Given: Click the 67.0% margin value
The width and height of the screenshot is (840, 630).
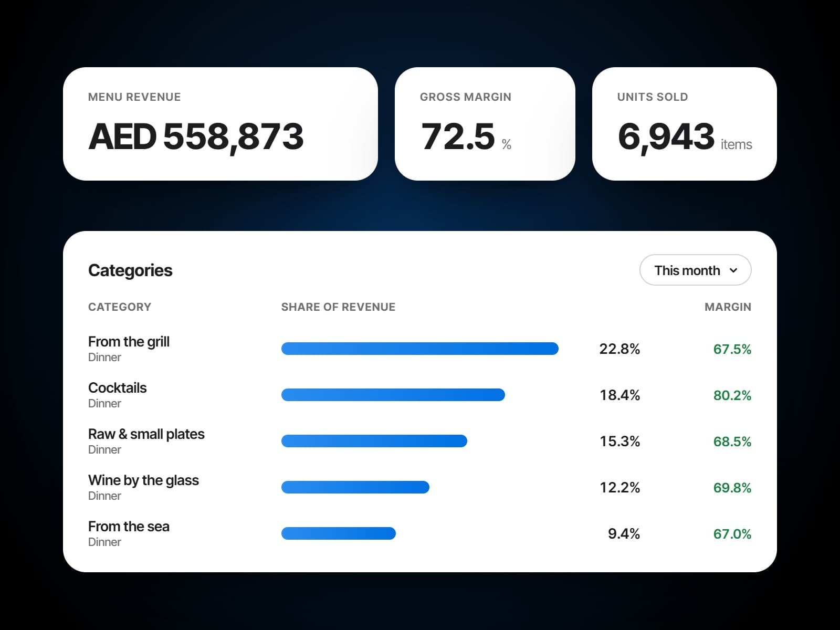Looking at the screenshot, I should 732,533.
